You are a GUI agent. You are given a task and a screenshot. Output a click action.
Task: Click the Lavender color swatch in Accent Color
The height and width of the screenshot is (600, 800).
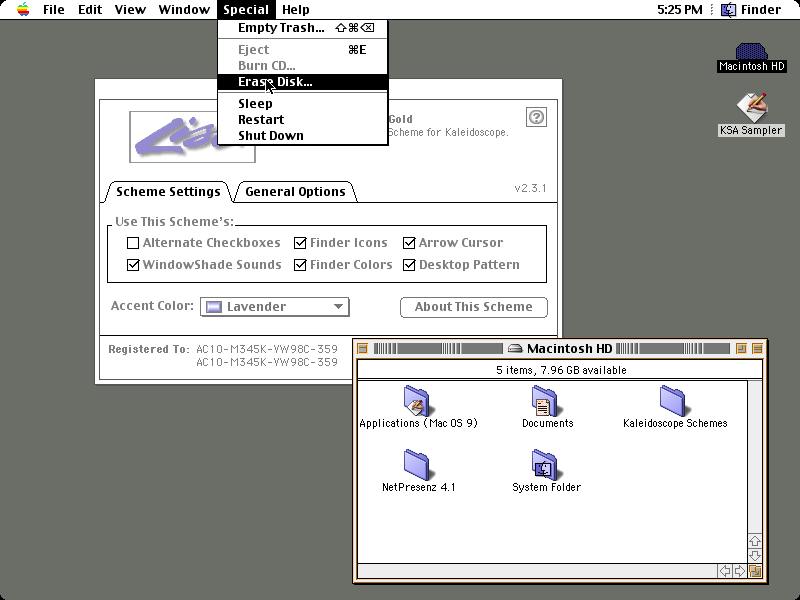tap(214, 307)
